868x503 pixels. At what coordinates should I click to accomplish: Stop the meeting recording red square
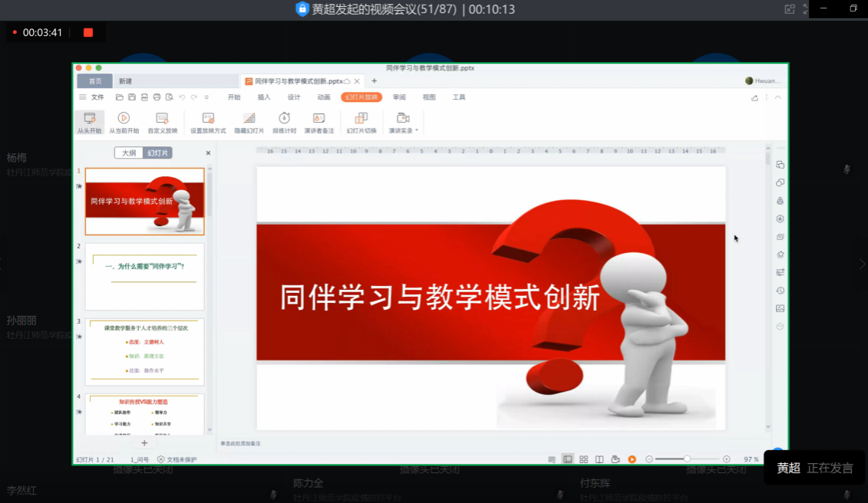pyautogui.click(x=87, y=32)
